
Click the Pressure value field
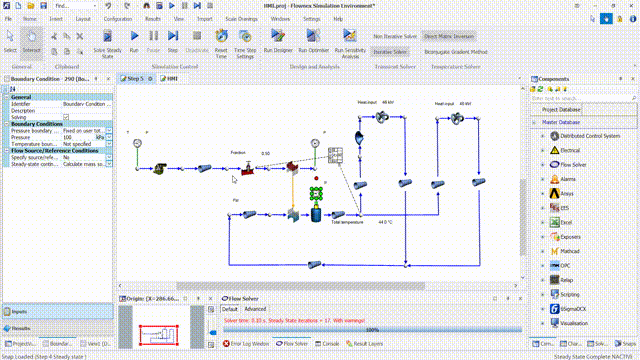(78, 138)
